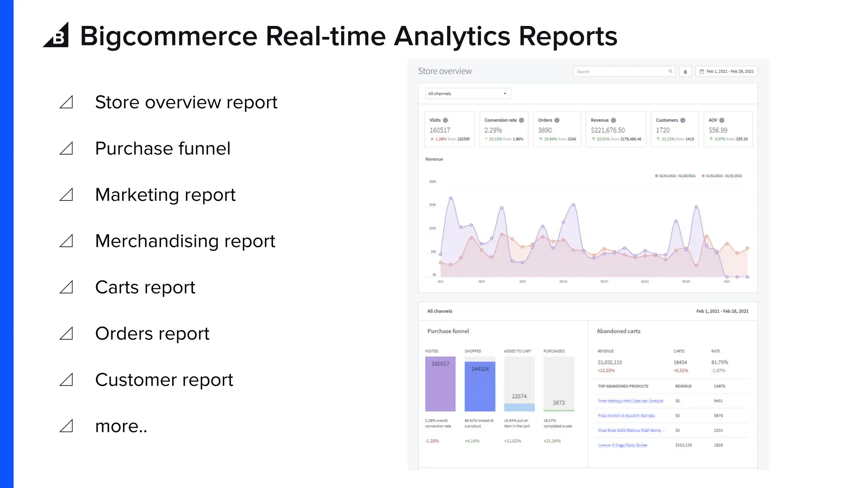Click the info icon next to Customers
This screenshot has height=488, width=868.
click(x=683, y=120)
